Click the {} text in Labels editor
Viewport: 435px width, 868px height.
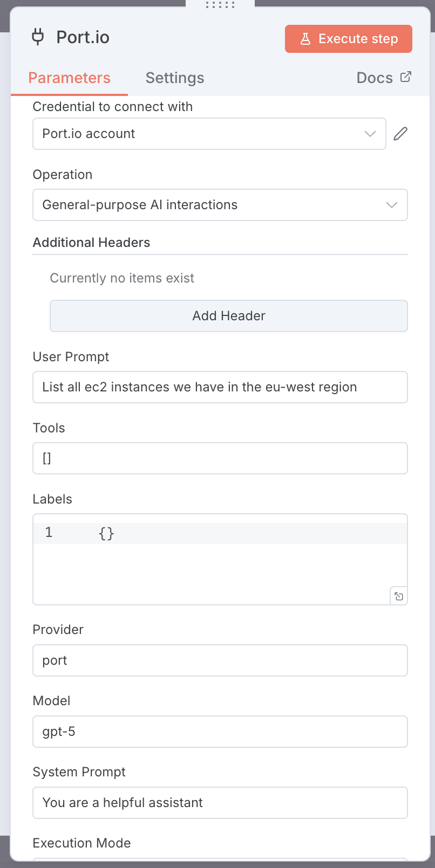pyautogui.click(x=106, y=533)
